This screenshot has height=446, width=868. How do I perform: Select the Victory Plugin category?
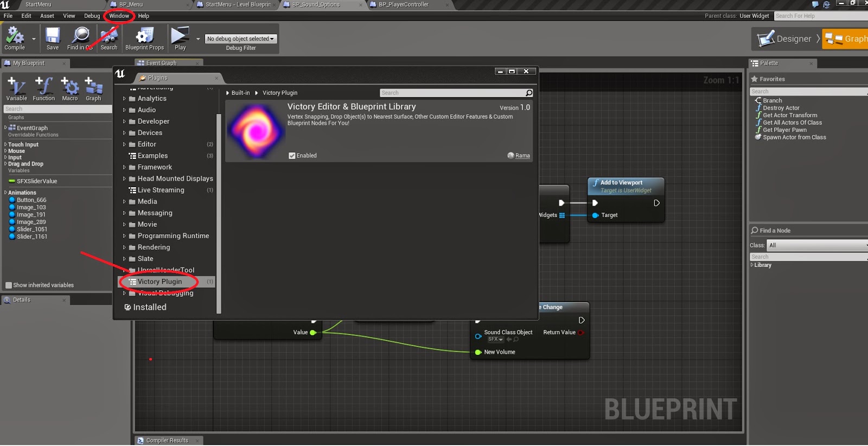tap(167, 282)
